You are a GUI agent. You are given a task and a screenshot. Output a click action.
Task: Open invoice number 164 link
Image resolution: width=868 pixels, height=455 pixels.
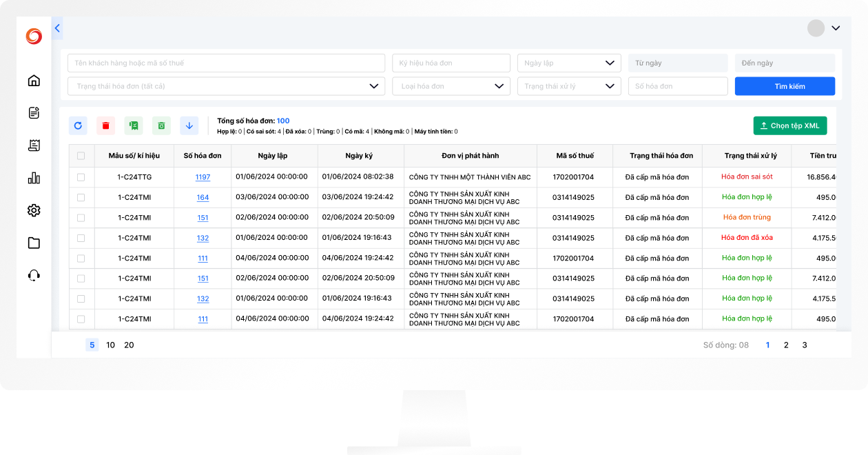point(203,197)
